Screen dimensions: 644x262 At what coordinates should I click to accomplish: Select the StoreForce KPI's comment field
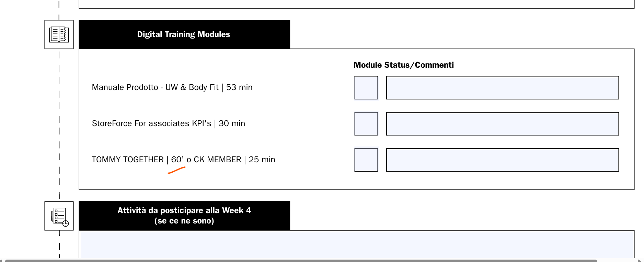[x=503, y=124]
